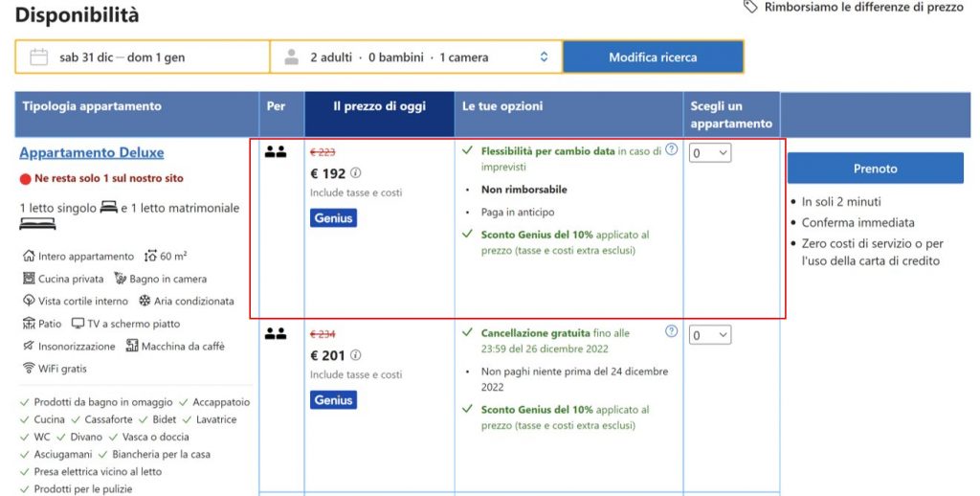
Task: Click help icon beside Cancellazione gratuita
Action: click(671, 332)
